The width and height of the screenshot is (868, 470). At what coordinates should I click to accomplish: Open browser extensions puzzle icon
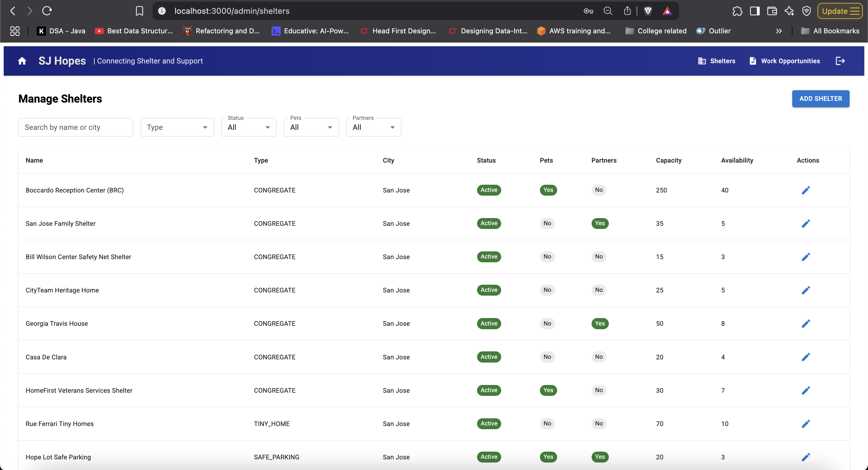(x=737, y=11)
